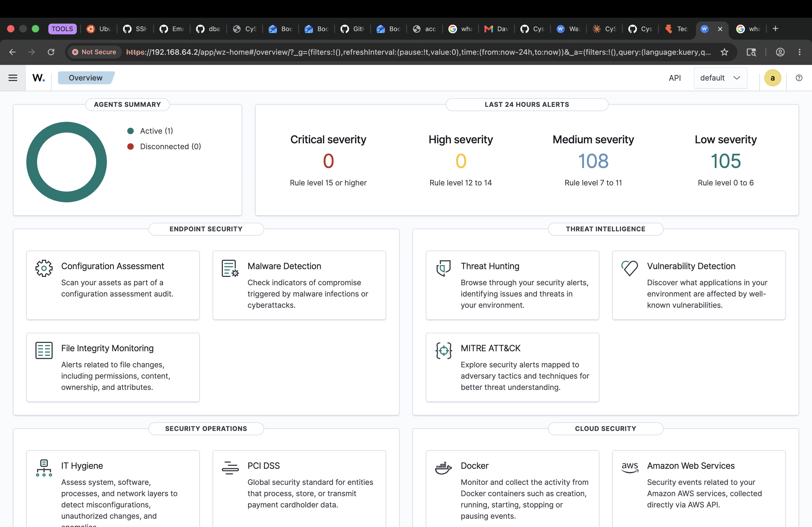Viewport: 812px width, 527px height.
Task: Click the IT Hygiene network icon
Action: click(x=44, y=468)
